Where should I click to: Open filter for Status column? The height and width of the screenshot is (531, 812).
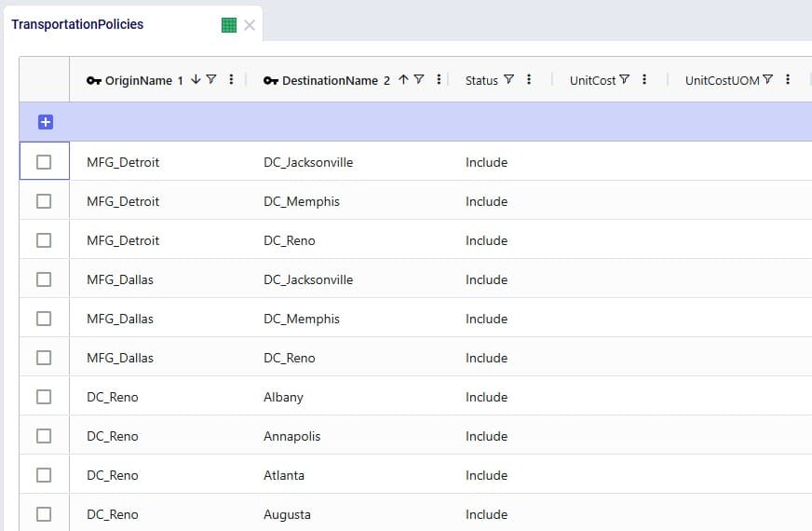click(509, 79)
